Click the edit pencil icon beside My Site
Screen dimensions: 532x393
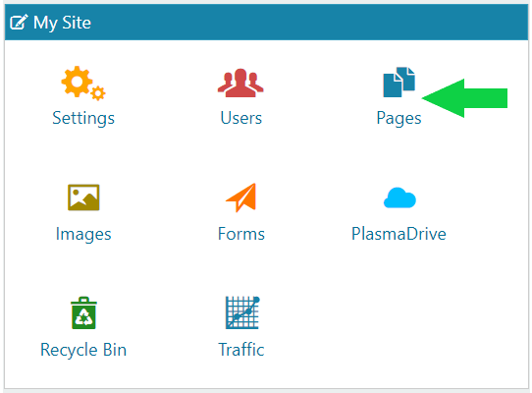pyautogui.click(x=19, y=23)
